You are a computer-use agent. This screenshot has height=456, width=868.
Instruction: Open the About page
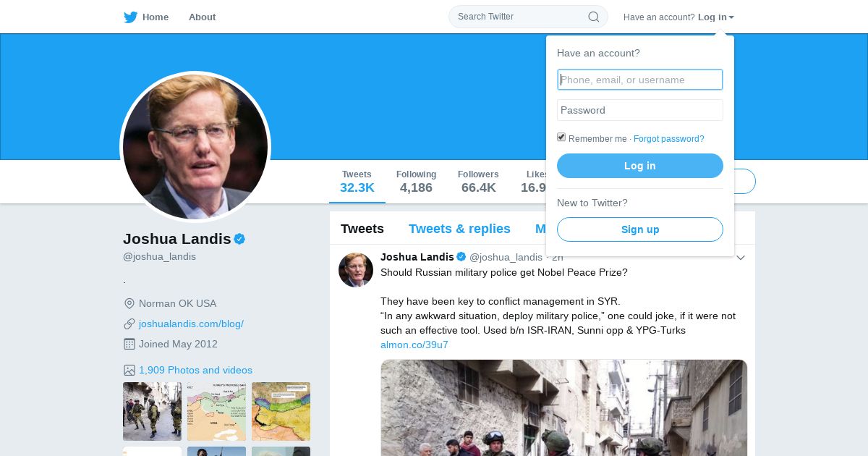(x=202, y=17)
